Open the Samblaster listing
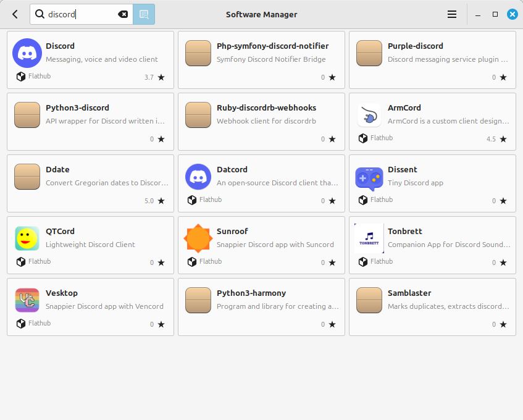Screen dimensions: 523x420 pos(432,307)
